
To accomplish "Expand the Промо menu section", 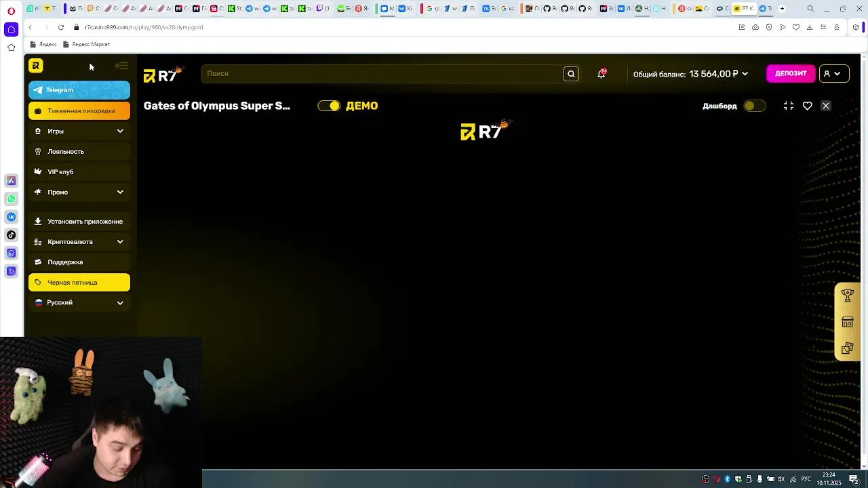I will click(x=79, y=192).
